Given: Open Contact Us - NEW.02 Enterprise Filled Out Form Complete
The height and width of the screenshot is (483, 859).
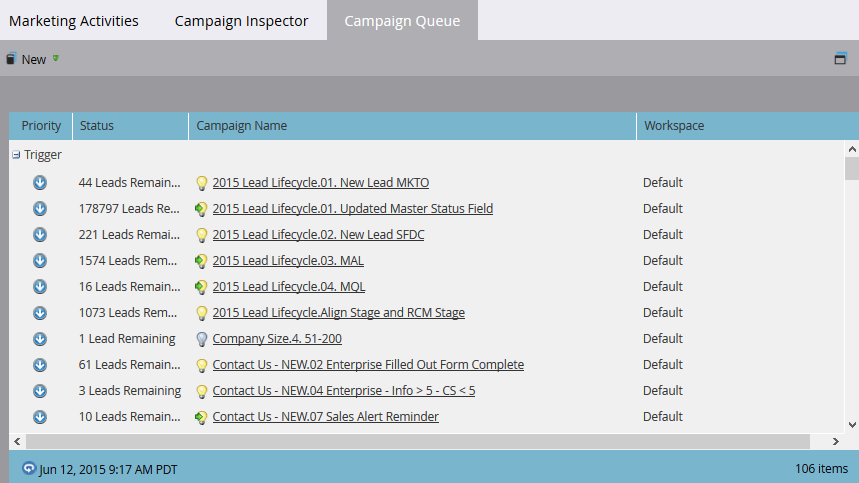Looking at the screenshot, I should (x=368, y=365).
